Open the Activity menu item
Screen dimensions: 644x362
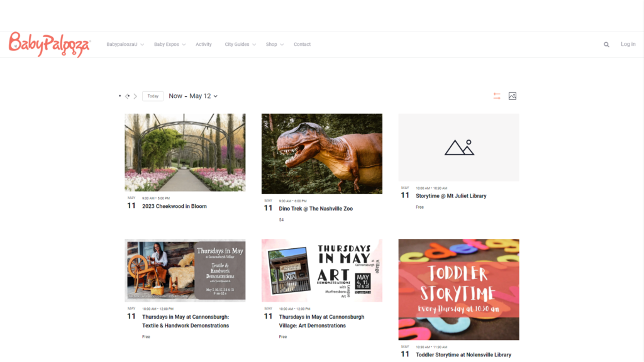[203, 45]
